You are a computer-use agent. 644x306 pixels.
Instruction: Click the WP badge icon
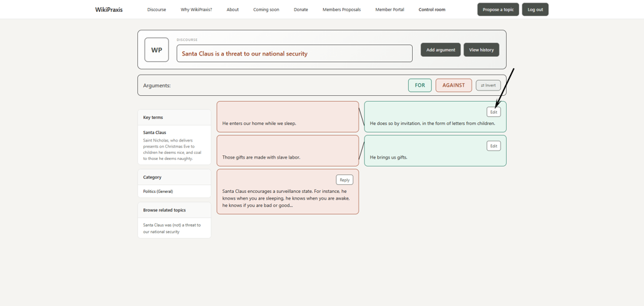157,50
